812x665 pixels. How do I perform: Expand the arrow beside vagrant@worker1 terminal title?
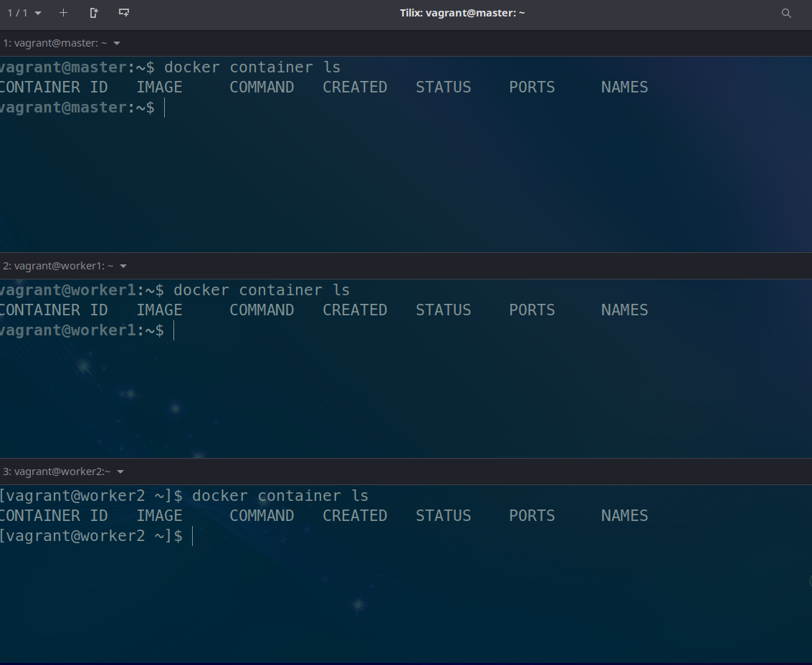[x=123, y=267]
